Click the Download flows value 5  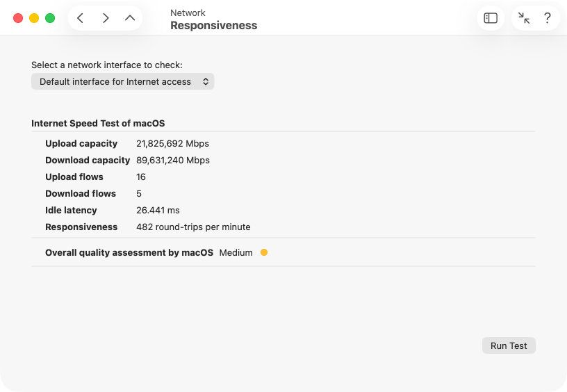pyautogui.click(x=139, y=193)
